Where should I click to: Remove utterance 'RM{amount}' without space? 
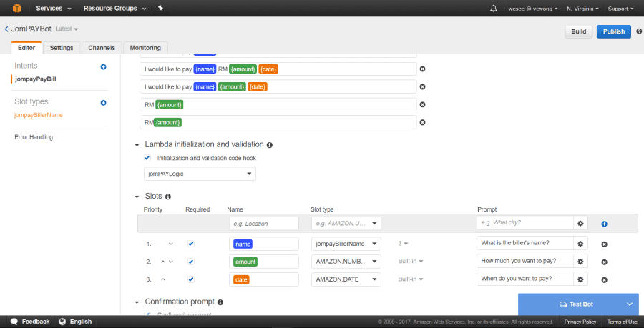point(422,122)
